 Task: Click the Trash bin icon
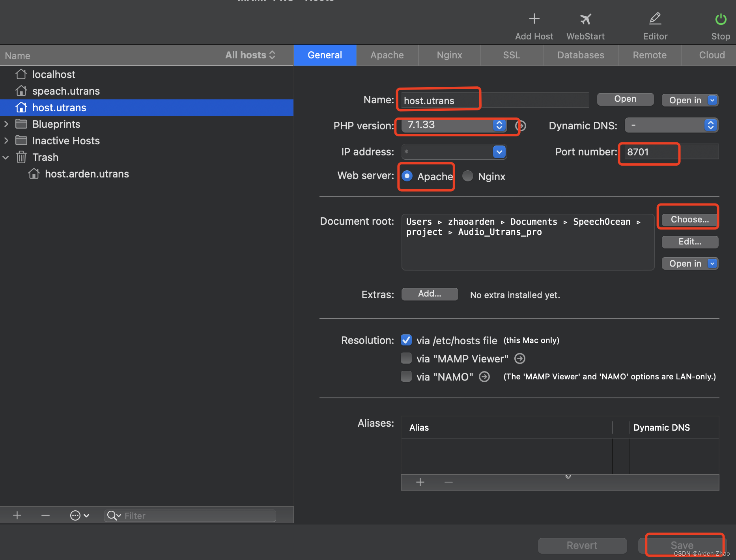(21, 157)
